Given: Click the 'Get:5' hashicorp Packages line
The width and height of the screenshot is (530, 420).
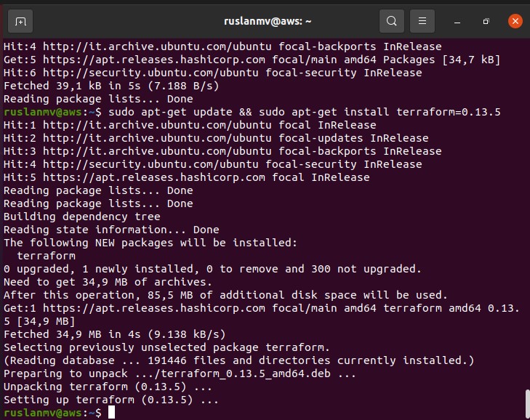Looking at the screenshot, I should click(x=252, y=60).
